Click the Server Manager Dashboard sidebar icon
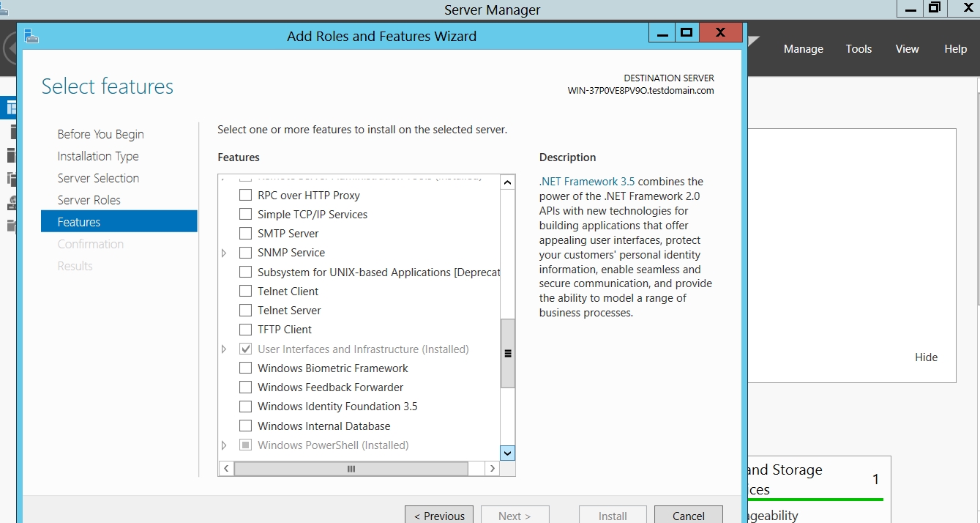The width and height of the screenshot is (980, 523). point(10,108)
